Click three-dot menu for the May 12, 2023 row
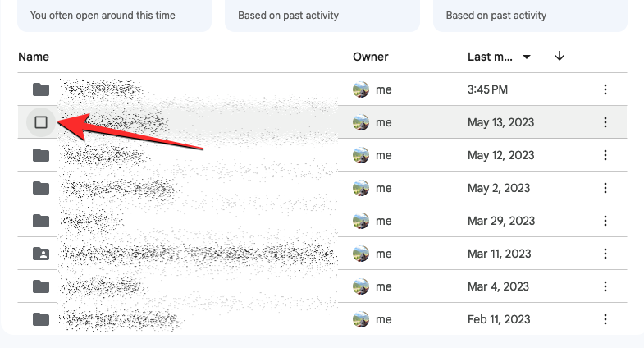The image size is (644, 348). pos(605,155)
